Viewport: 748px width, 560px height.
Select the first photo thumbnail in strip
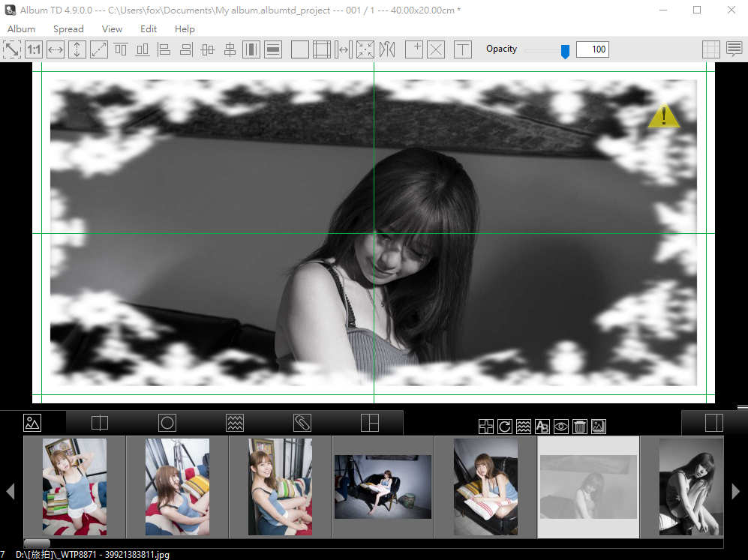click(74, 487)
